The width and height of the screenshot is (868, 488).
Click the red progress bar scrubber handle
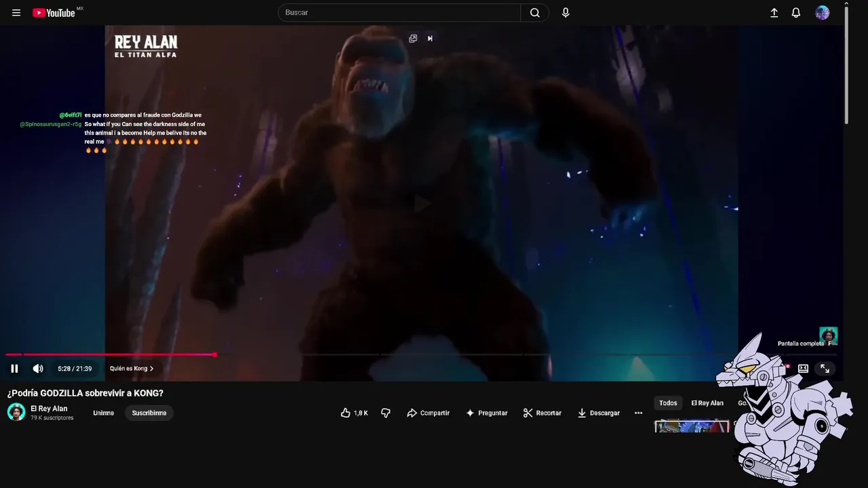(x=215, y=354)
